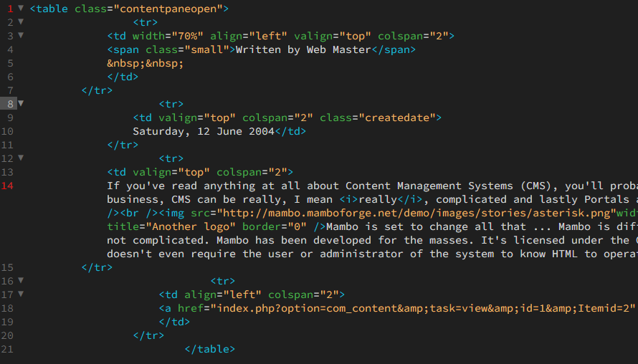Click line number 19 in gutter
Screen dimensions: 638x364
[x=7, y=322]
